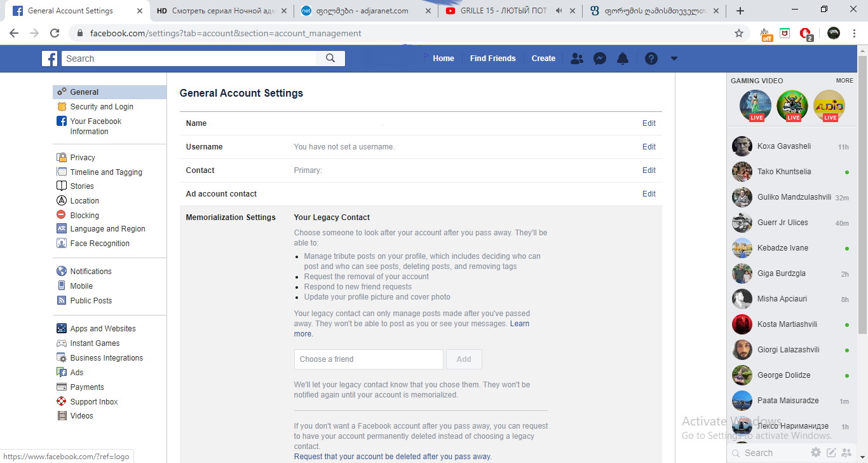The height and width of the screenshot is (463, 868).
Task: Open chat sidebar settings gear icon
Action: click(816, 453)
